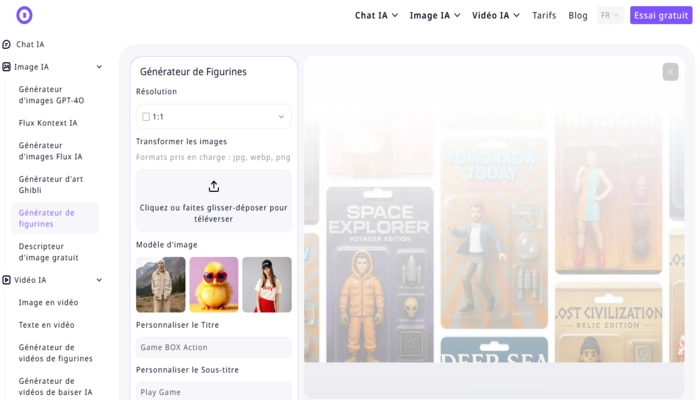Viewport: 700px width, 400px height.
Task: Open the Image IA top menu
Action: (x=434, y=16)
